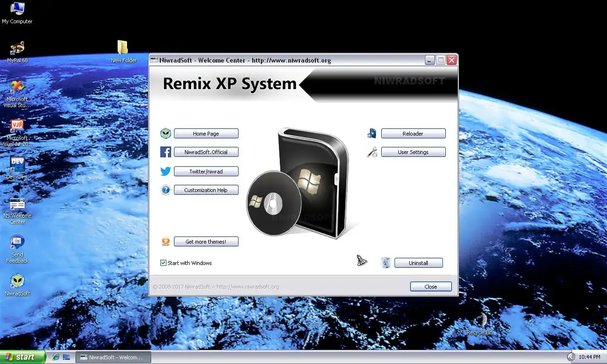Click the NiwradSoft.Official button

pyautogui.click(x=206, y=152)
